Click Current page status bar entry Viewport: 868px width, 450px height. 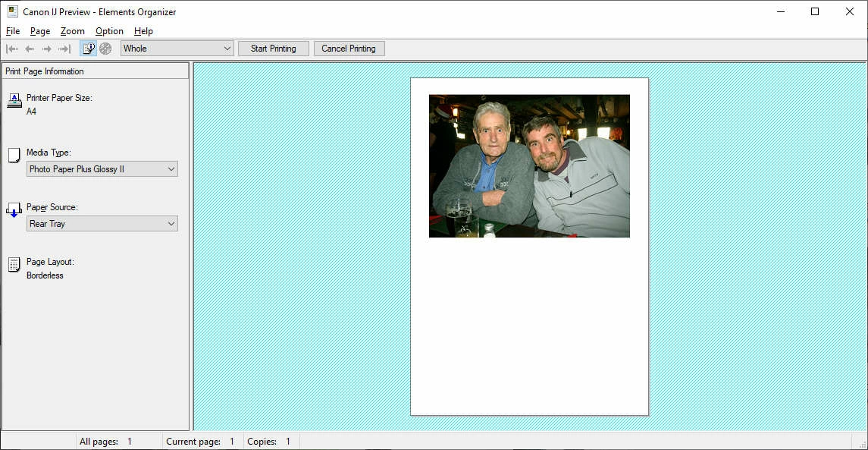[200, 442]
